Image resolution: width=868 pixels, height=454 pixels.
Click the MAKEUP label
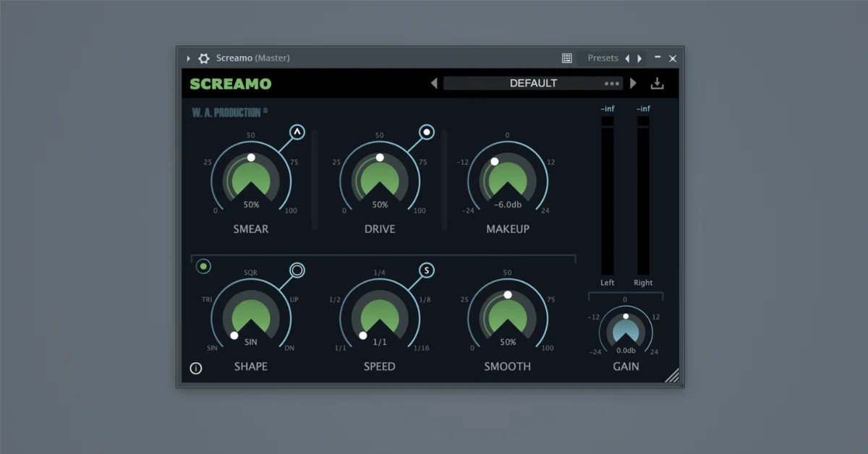click(508, 229)
